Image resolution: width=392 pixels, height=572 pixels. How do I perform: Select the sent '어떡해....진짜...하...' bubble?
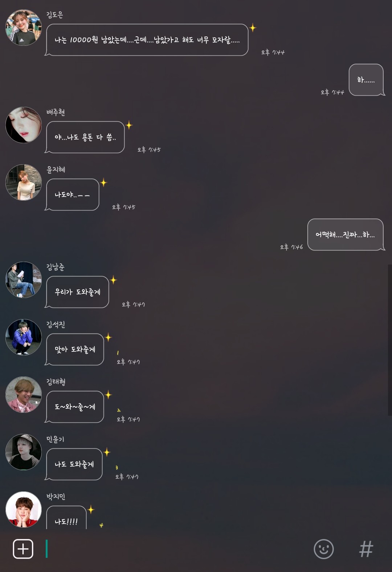click(x=346, y=235)
